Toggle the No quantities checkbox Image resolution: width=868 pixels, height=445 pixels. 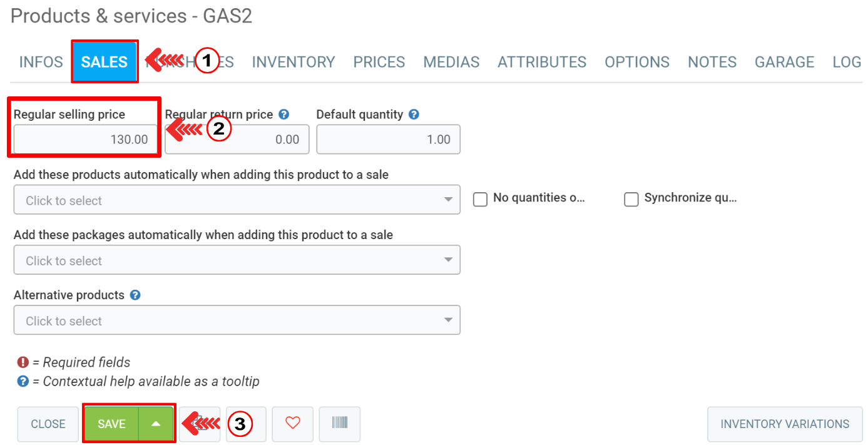480,199
